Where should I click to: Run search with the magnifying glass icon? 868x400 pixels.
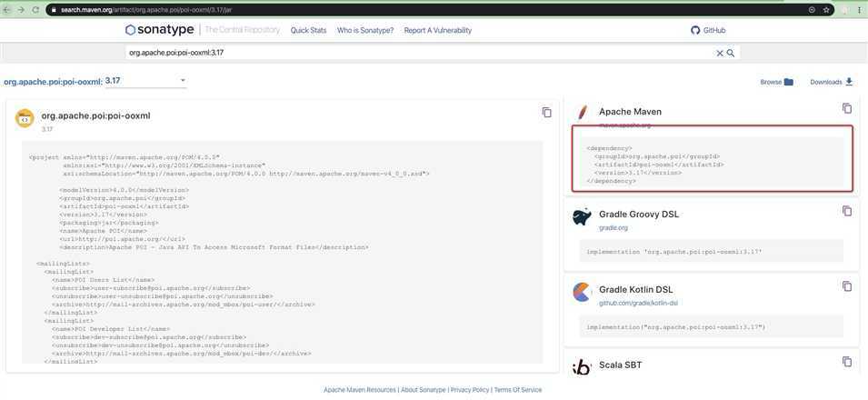click(731, 54)
